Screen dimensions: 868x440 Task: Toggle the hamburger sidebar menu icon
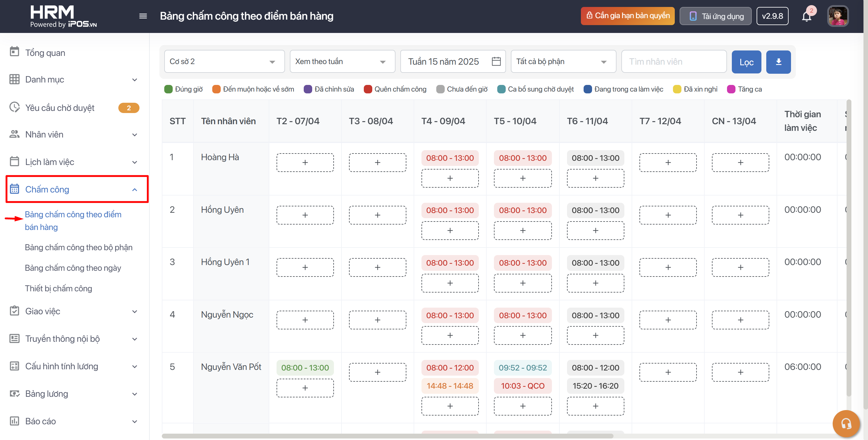pos(143,16)
